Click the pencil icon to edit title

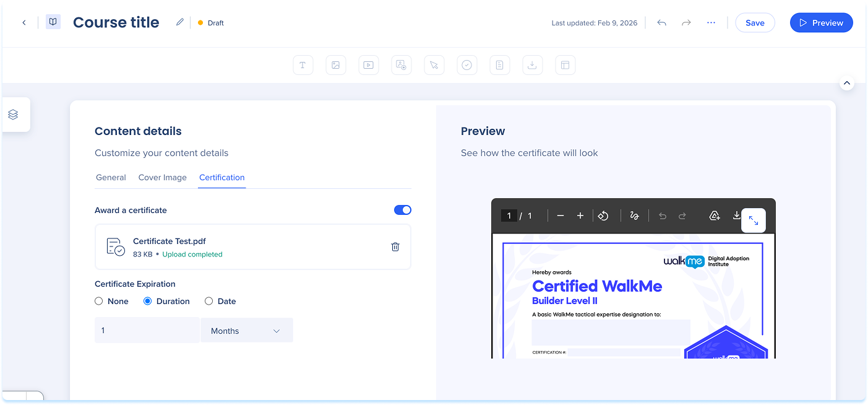pyautogui.click(x=179, y=22)
